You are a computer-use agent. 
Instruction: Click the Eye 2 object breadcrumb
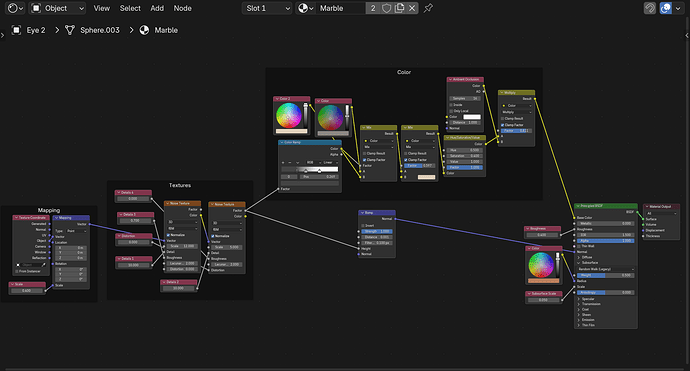point(36,30)
